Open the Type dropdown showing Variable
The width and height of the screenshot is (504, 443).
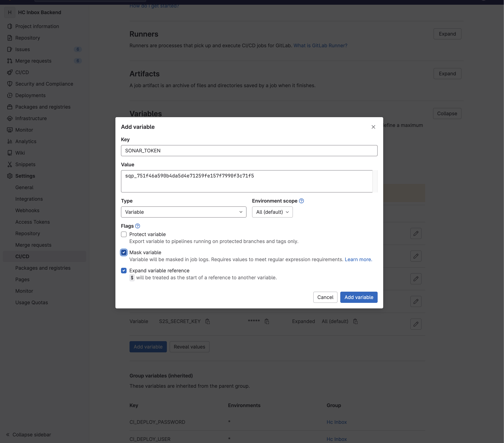[184, 212]
